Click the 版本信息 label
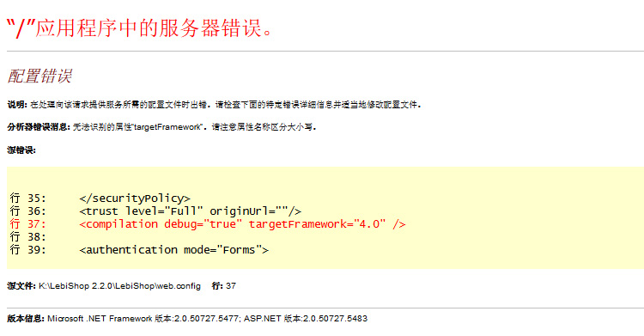Screen dimensions: 644x336 click(x=26, y=319)
